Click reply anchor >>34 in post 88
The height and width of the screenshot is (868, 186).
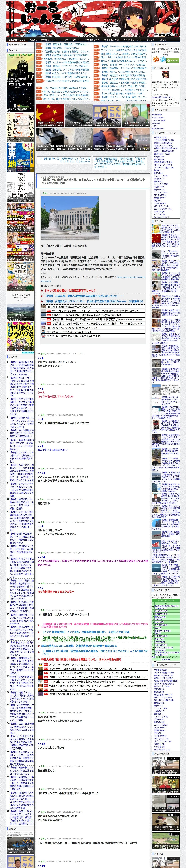coord(41,557)
